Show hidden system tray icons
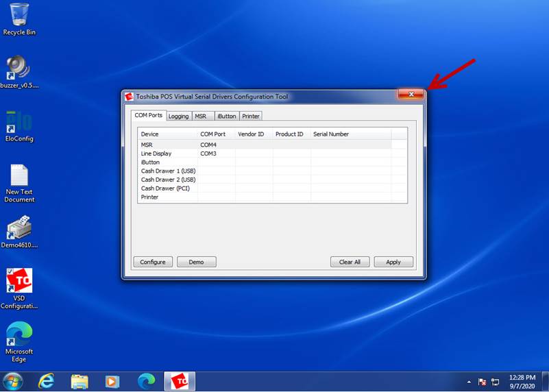 (469, 382)
